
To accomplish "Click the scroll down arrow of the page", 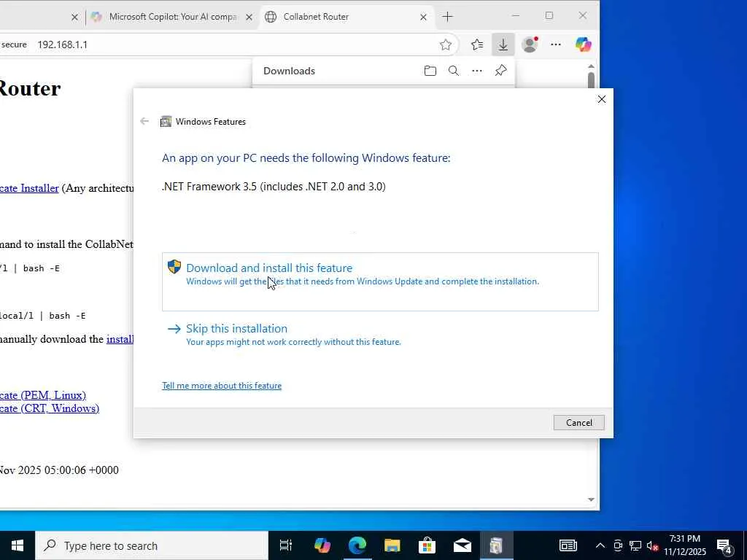I will click(591, 499).
